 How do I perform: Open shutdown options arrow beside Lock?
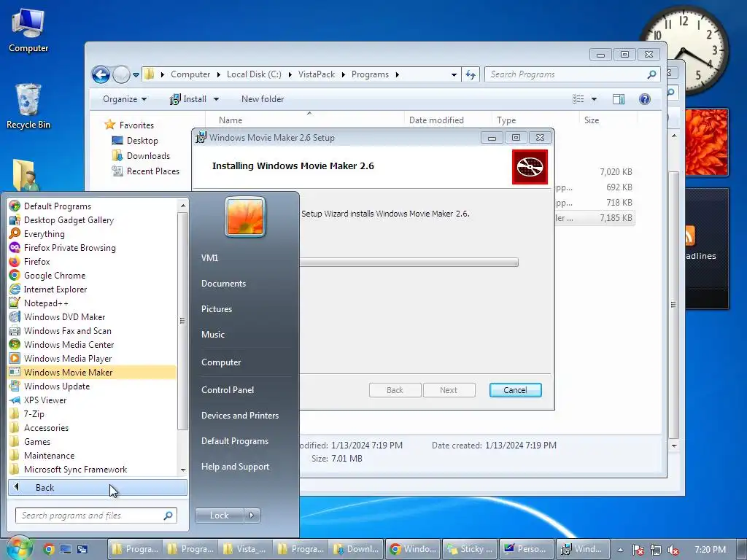pyautogui.click(x=252, y=516)
